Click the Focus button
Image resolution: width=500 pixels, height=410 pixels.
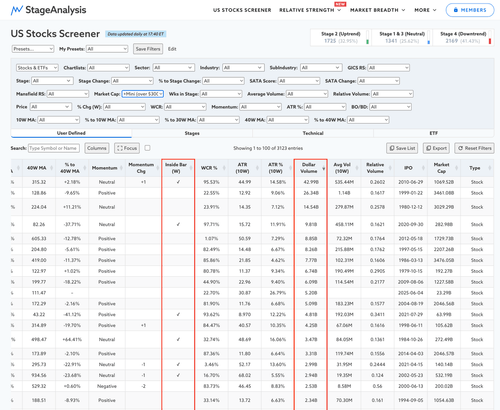(127, 148)
